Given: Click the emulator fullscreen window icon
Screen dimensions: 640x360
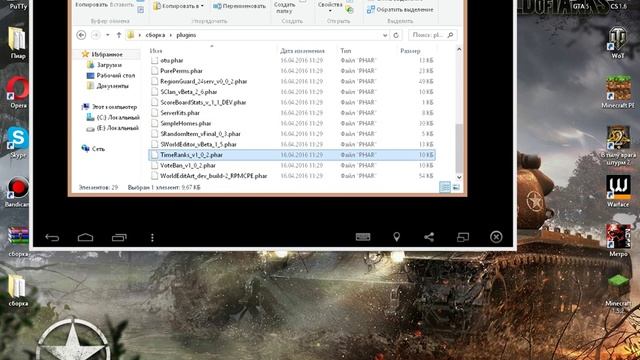Looking at the screenshot, I should 463,237.
